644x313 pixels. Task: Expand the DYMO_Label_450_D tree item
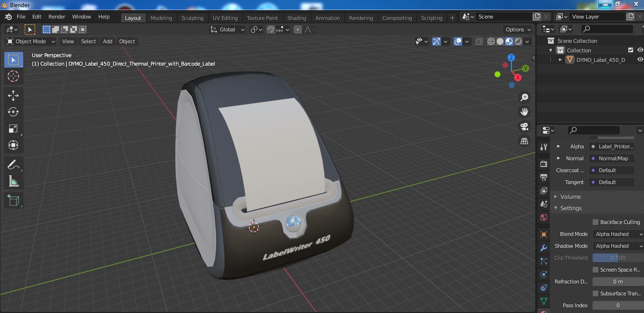[x=560, y=59]
